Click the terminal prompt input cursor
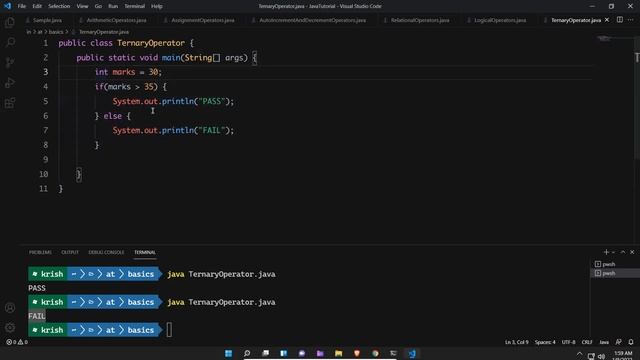 169,330
